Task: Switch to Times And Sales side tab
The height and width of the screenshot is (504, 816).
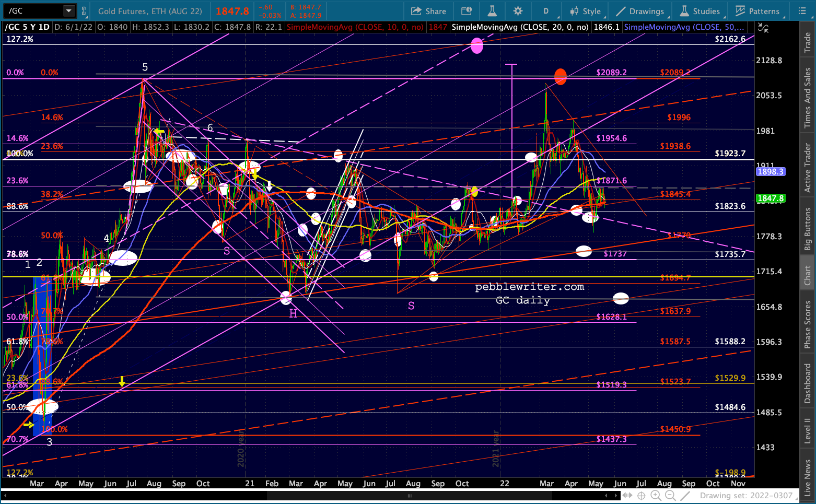Action: pos(808,98)
